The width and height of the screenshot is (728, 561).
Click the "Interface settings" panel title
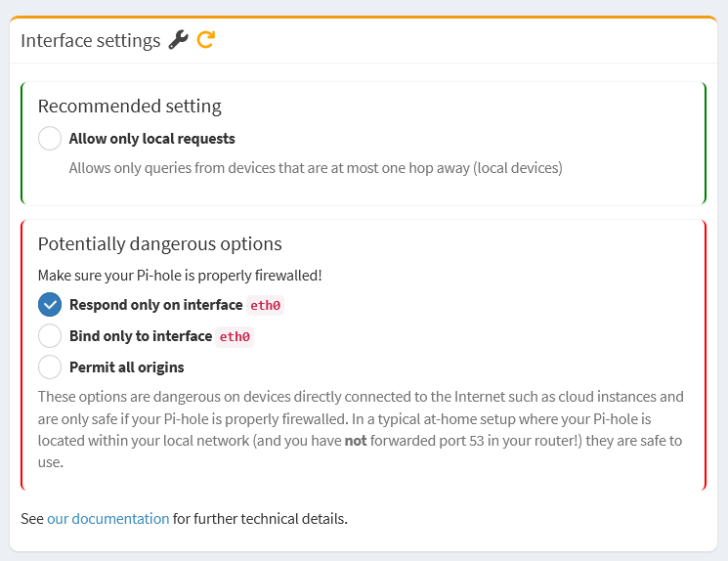pyautogui.click(x=90, y=40)
